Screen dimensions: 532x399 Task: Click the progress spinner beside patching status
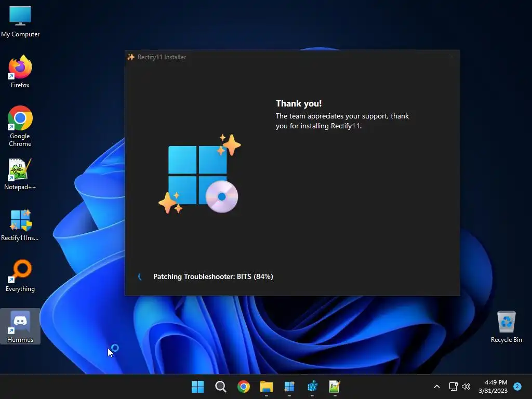pyautogui.click(x=140, y=276)
